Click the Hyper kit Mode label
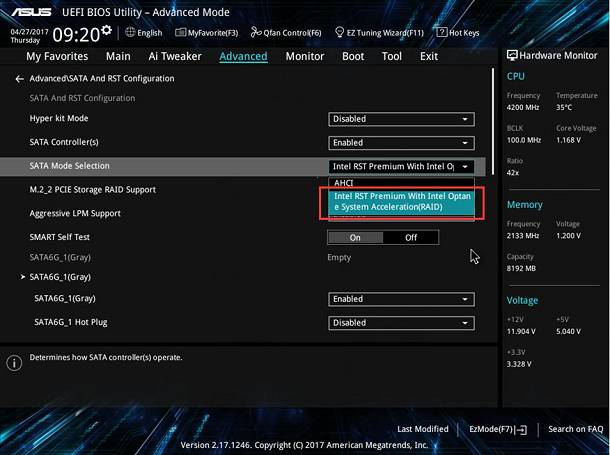Image resolution: width=610 pixels, height=455 pixels. [x=59, y=118]
